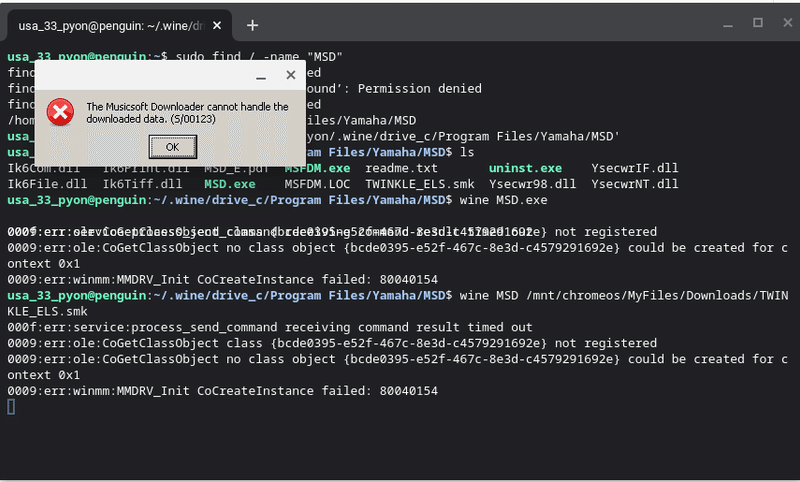Click the last 'MMDRV_Init CoCreateInstance failed: 80040154' line

pos(222,391)
